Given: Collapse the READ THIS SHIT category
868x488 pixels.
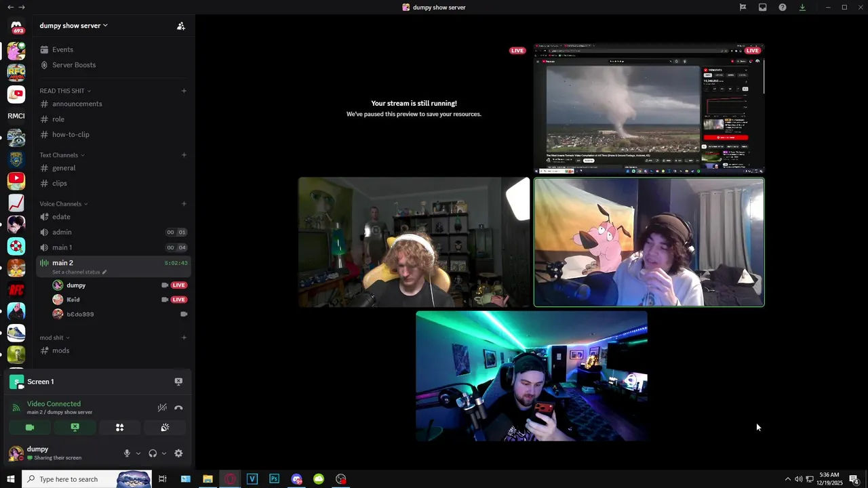Looking at the screenshot, I should [65, 91].
